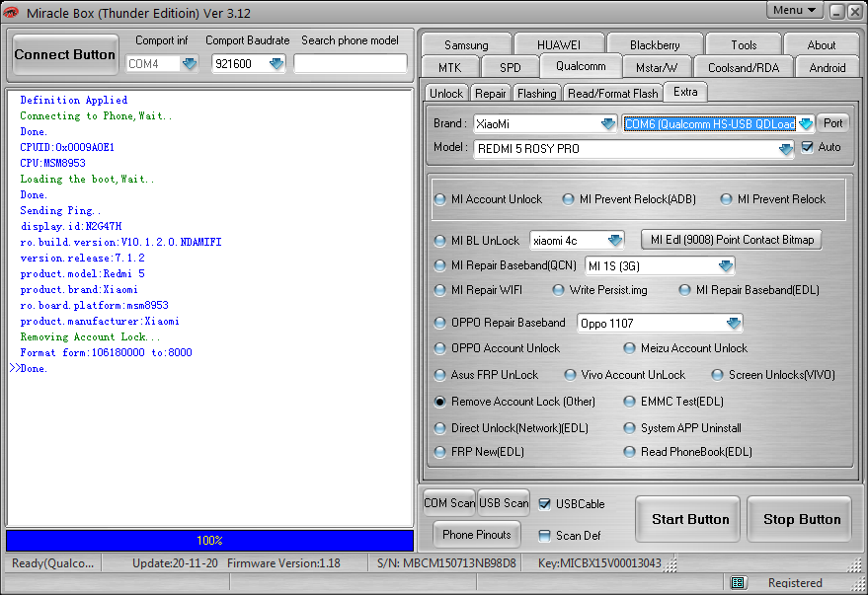Screen dimensions: 868x595
Task: Click the Connect Button
Action: tap(65, 54)
